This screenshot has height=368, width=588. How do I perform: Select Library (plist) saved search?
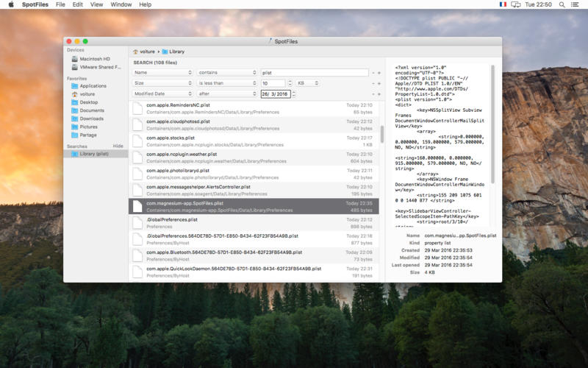(96, 154)
